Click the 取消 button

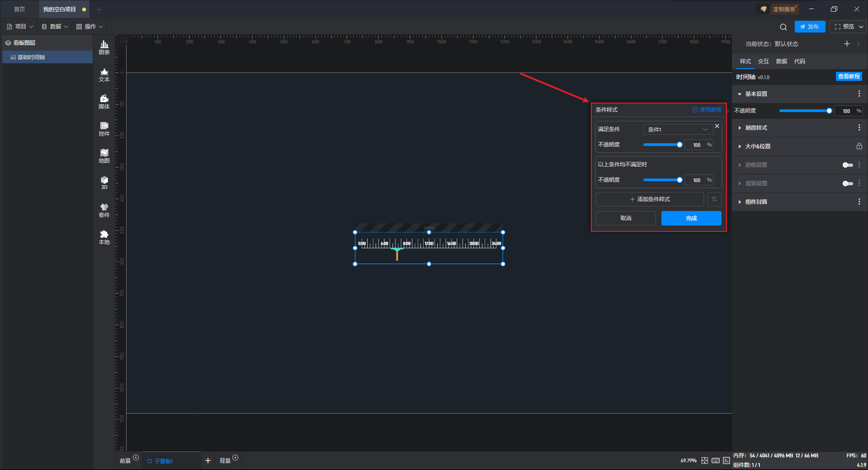click(626, 218)
